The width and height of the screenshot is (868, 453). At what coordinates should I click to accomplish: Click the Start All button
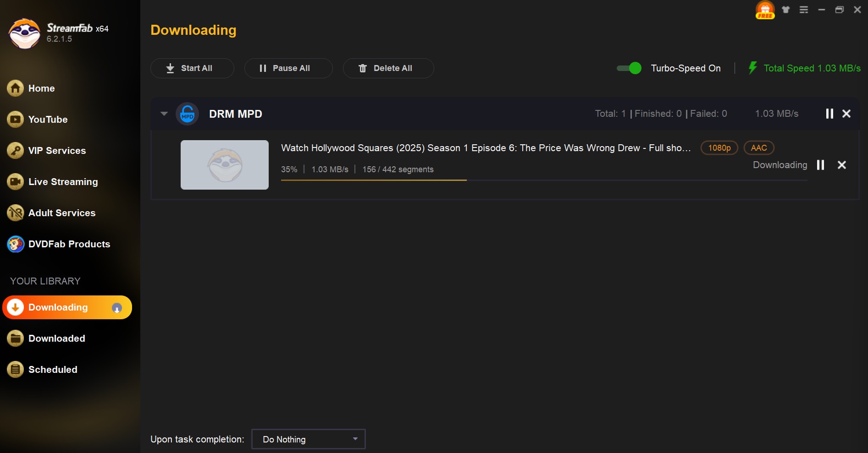[x=192, y=68]
